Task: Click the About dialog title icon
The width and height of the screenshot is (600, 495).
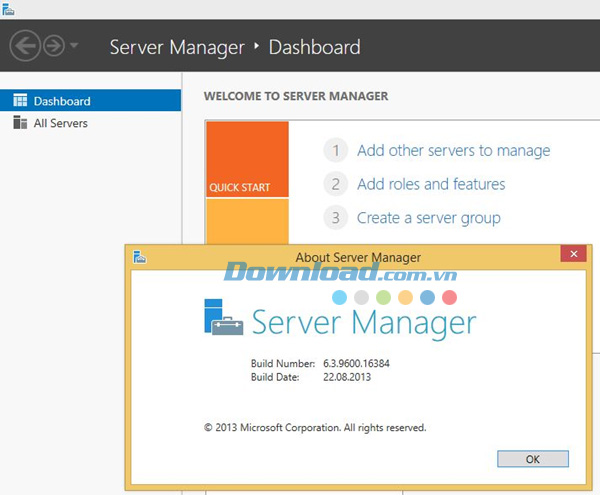Action: (140, 257)
